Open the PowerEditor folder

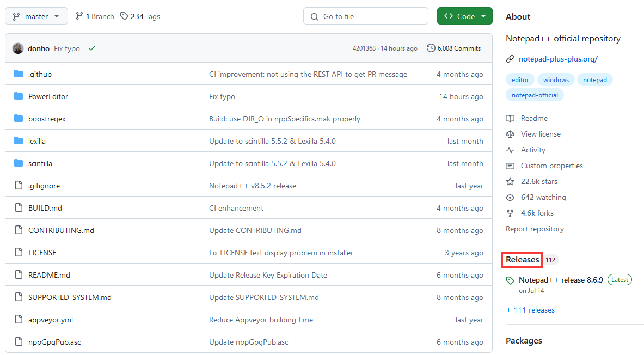click(x=48, y=96)
